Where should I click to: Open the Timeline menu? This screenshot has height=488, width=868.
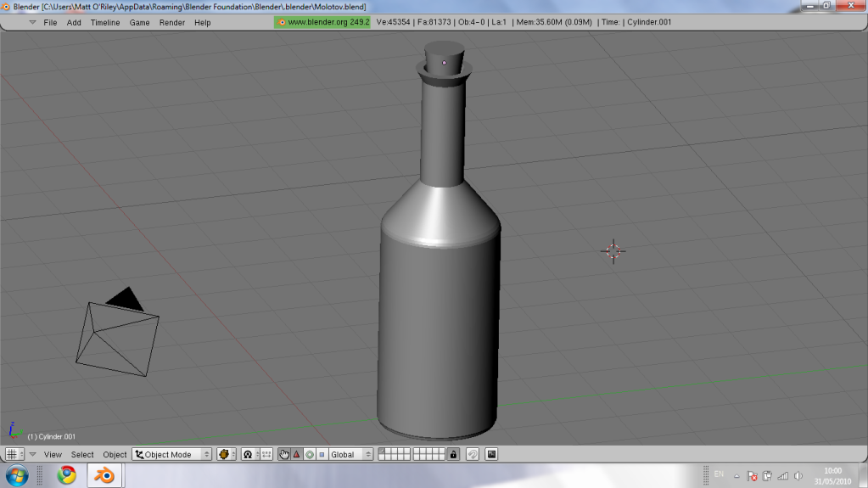click(105, 23)
